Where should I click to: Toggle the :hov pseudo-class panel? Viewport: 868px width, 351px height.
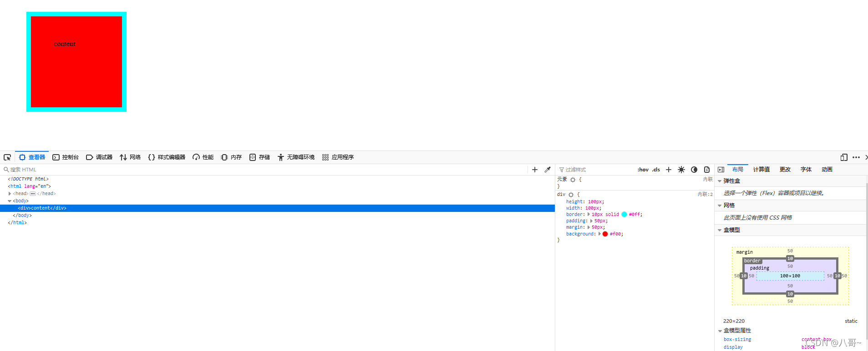click(643, 170)
